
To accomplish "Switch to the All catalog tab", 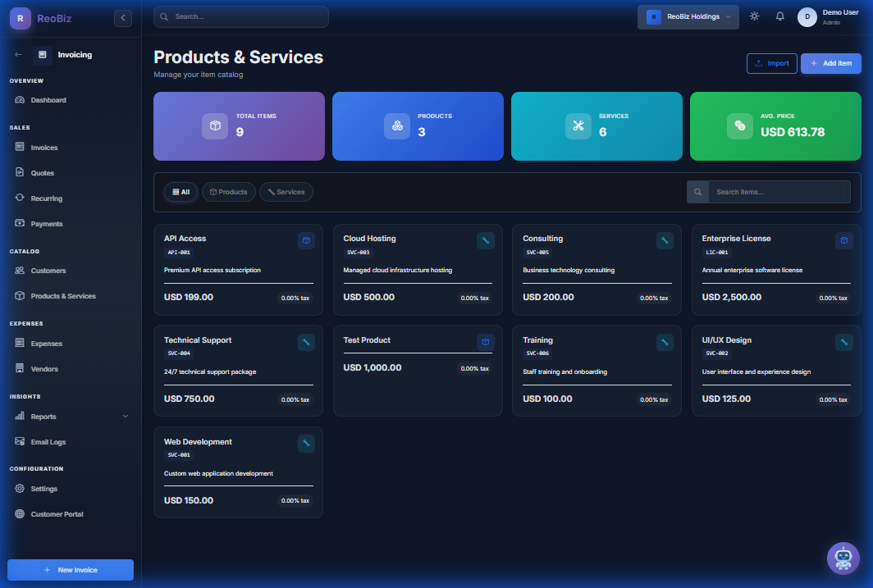I will pyautogui.click(x=181, y=191).
